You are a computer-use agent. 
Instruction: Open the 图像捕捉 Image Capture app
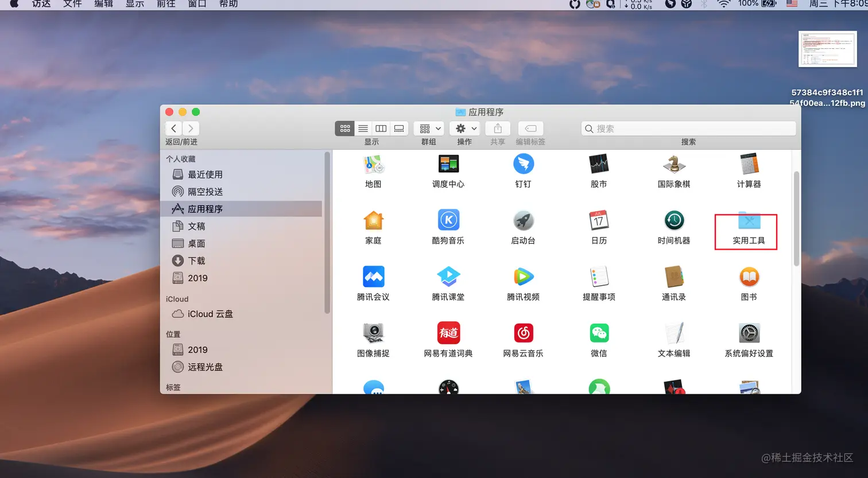[373, 333]
